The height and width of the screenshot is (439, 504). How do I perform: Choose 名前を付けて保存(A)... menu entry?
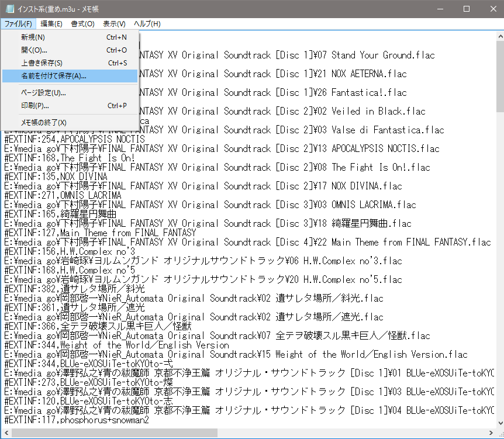coord(70,76)
